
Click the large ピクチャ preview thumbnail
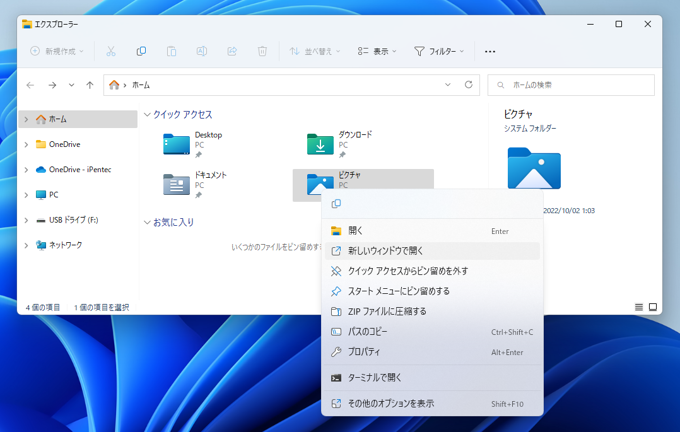click(534, 168)
